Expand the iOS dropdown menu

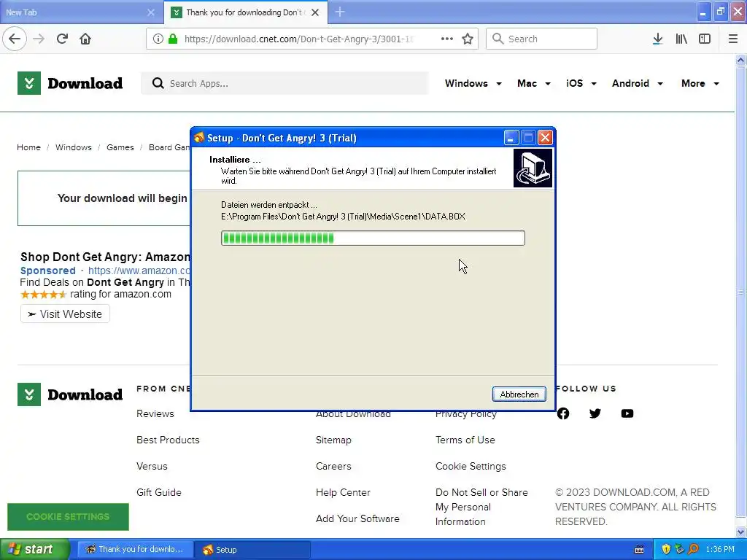(x=581, y=83)
